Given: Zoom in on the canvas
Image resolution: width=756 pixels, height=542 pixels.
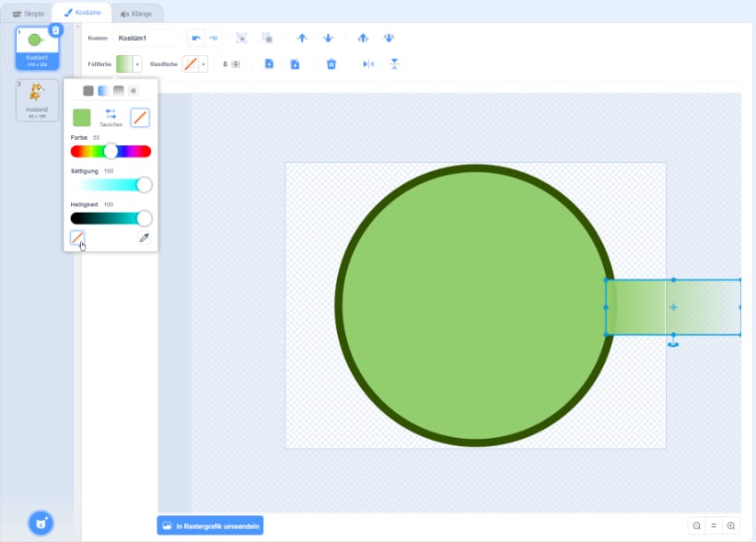Looking at the screenshot, I should point(731,526).
